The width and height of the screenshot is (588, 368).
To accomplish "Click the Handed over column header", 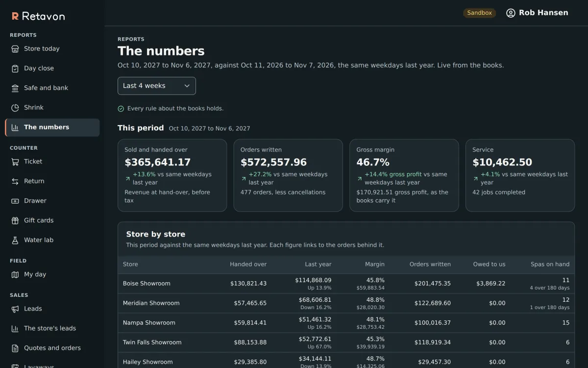I will 248,264.
